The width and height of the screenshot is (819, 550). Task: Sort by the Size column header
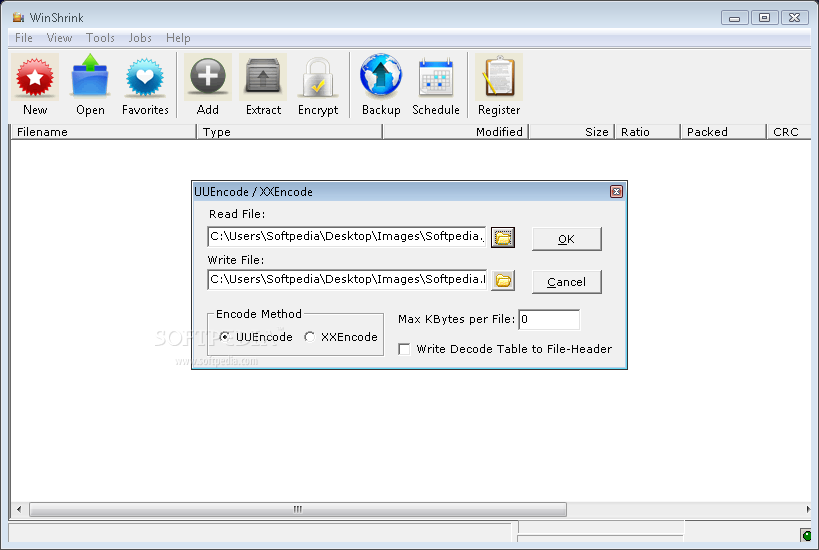coord(571,132)
